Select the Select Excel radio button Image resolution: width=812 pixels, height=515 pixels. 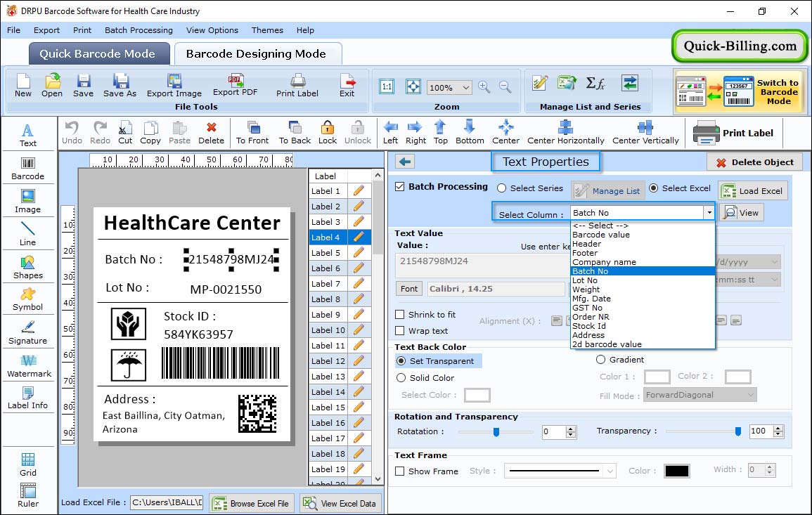point(654,188)
